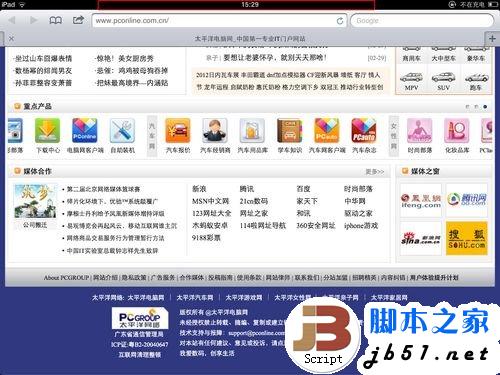Focus the www.pconline.com.cn address field

click(x=219, y=21)
